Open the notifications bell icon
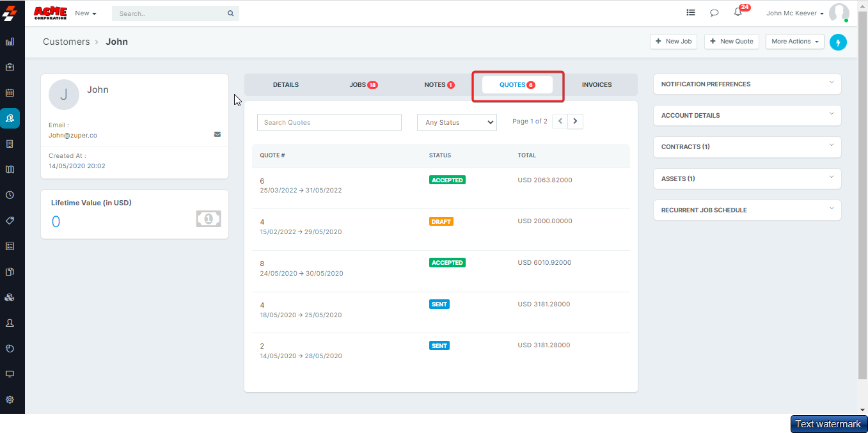The width and height of the screenshot is (868, 433). pyautogui.click(x=738, y=13)
